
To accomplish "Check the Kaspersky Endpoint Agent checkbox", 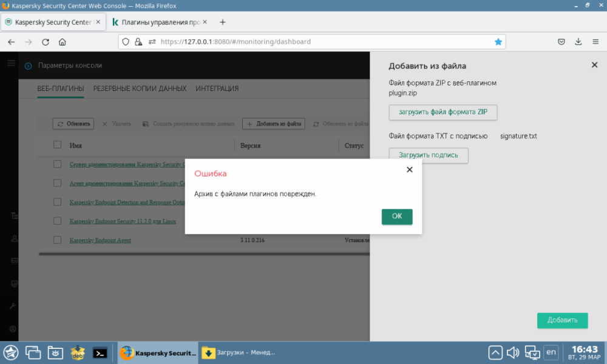I will tap(57, 240).
